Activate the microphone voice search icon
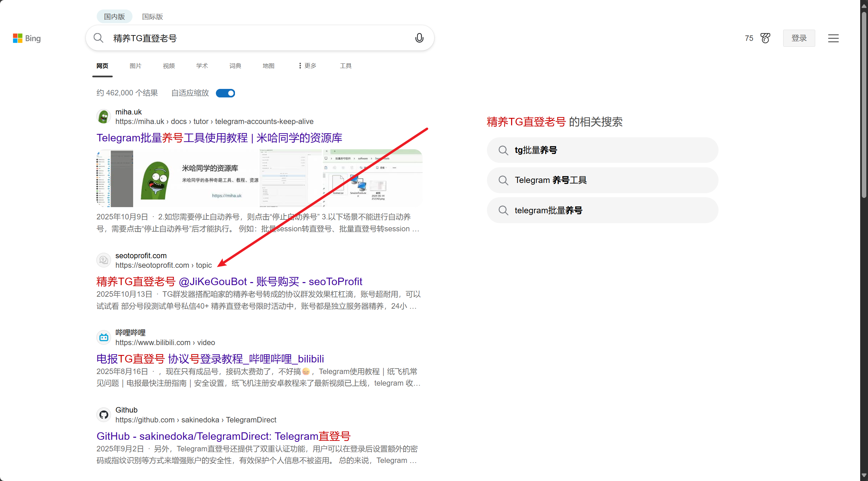 [419, 38]
